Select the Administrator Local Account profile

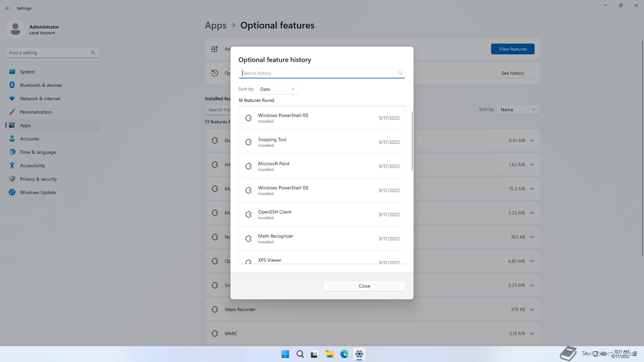33,29
